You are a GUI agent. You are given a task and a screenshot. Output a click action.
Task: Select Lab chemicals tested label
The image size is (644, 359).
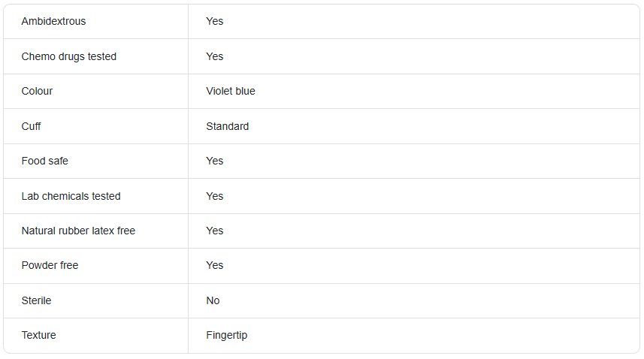click(71, 196)
